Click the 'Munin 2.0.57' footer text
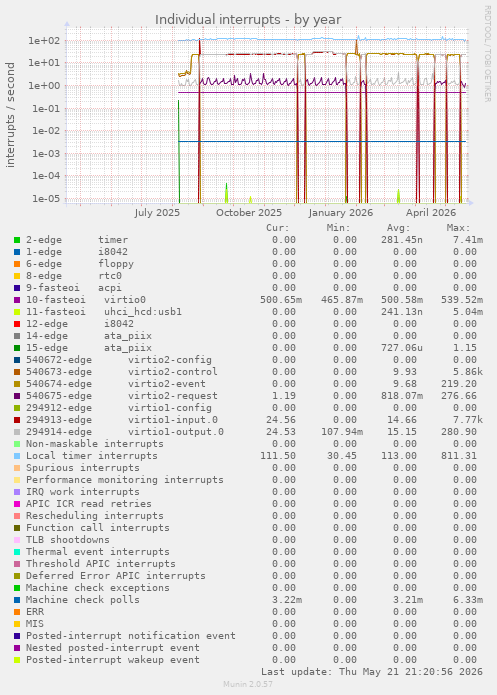Viewport: 497px width, 695px height. (x=248, y=684)
